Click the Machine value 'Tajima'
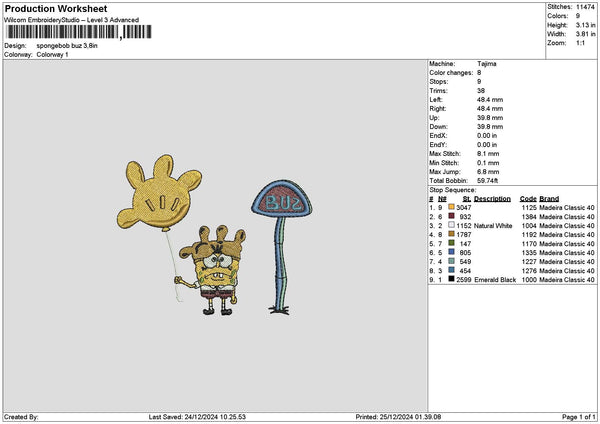Viewport: 600px width, 424px height. 487,64
